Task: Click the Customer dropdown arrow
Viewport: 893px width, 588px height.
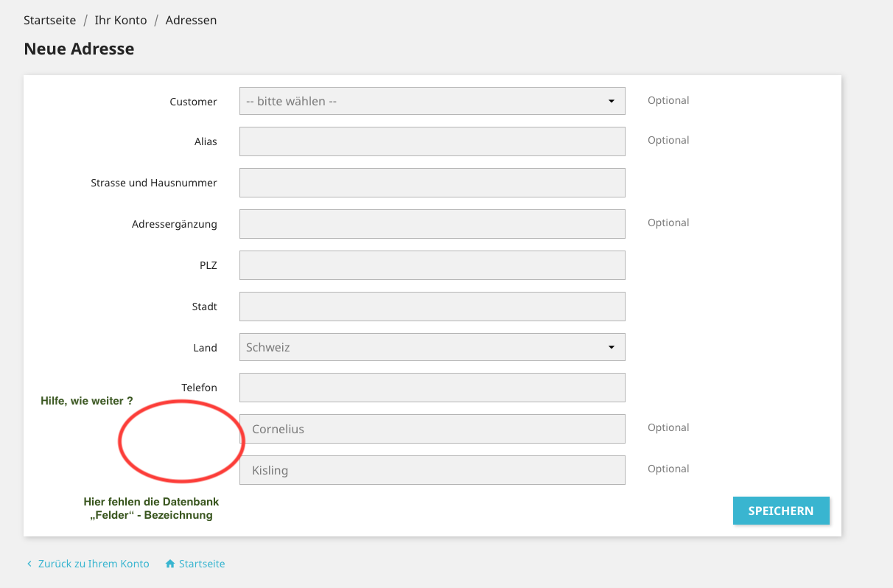Action: 611,101
